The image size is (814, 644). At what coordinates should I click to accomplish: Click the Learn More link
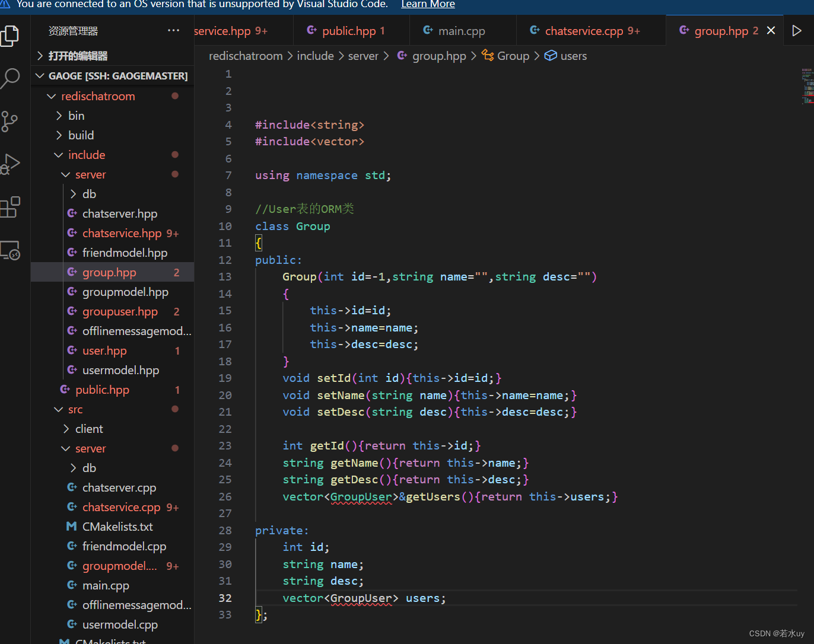coord(428,4)
